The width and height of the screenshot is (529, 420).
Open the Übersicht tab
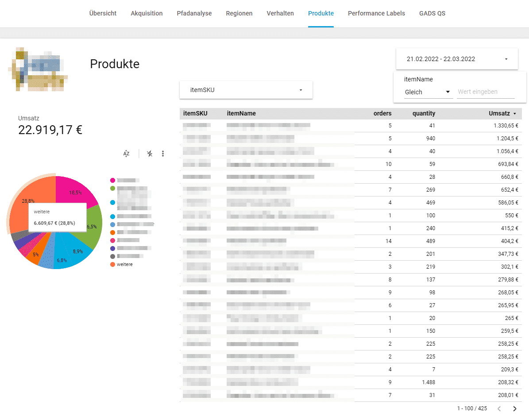pos(103,13)
